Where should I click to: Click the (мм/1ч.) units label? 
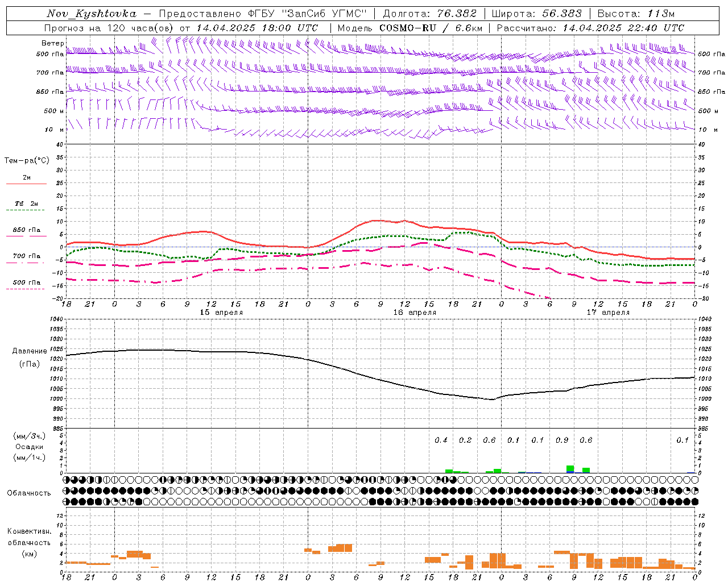[30, 458]
